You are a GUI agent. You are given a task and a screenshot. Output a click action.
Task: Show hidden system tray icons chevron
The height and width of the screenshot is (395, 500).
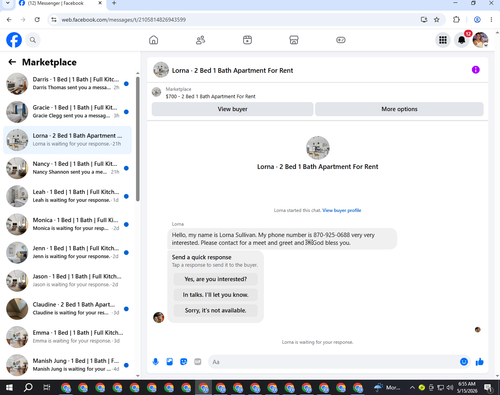click(x=412, y=387)
